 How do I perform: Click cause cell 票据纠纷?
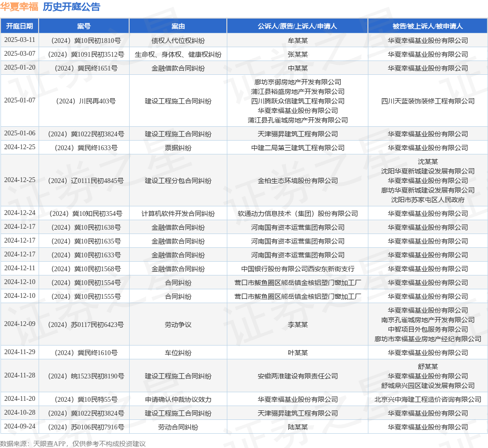[x=178, y=148]
